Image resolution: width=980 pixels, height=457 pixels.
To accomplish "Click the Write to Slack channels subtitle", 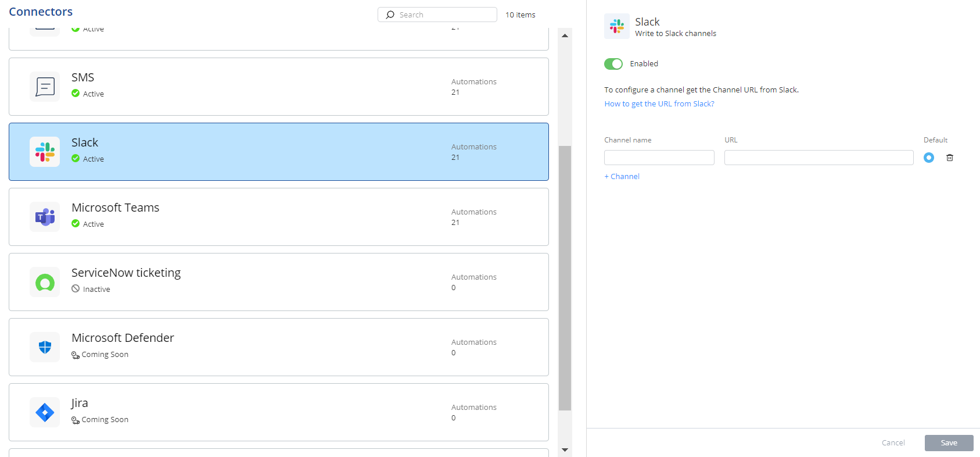I will 676,34.
